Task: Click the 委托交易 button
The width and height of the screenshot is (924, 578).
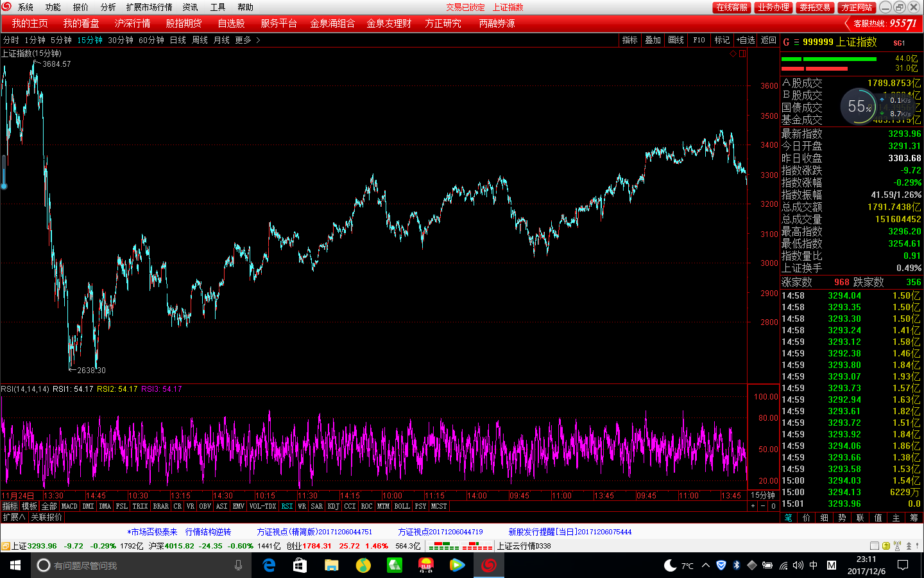Action: pyautogui.click(x=815, y=7)
